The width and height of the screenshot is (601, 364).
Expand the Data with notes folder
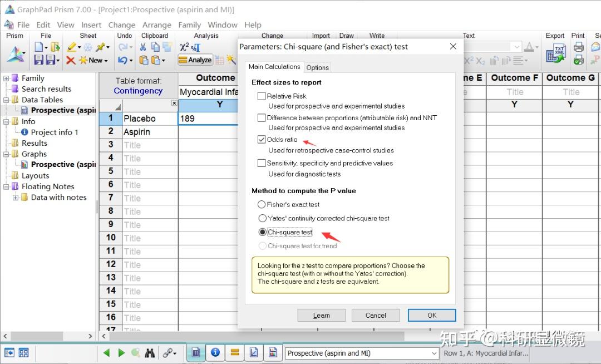[16, 198]
